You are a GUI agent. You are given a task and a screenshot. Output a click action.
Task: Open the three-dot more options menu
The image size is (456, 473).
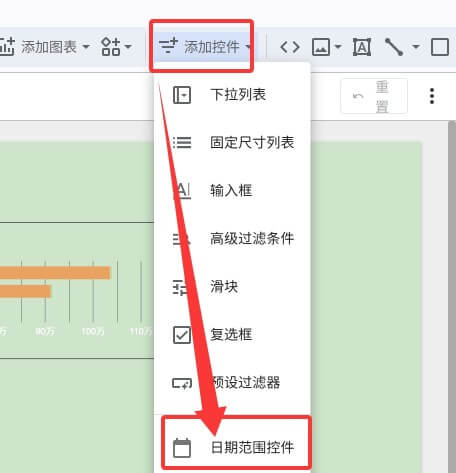coord(432,96)
